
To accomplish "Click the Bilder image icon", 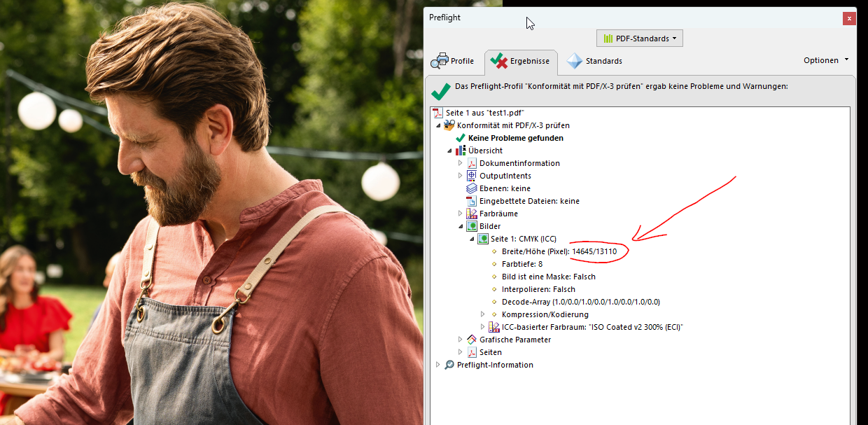I will tap(472, 226).
